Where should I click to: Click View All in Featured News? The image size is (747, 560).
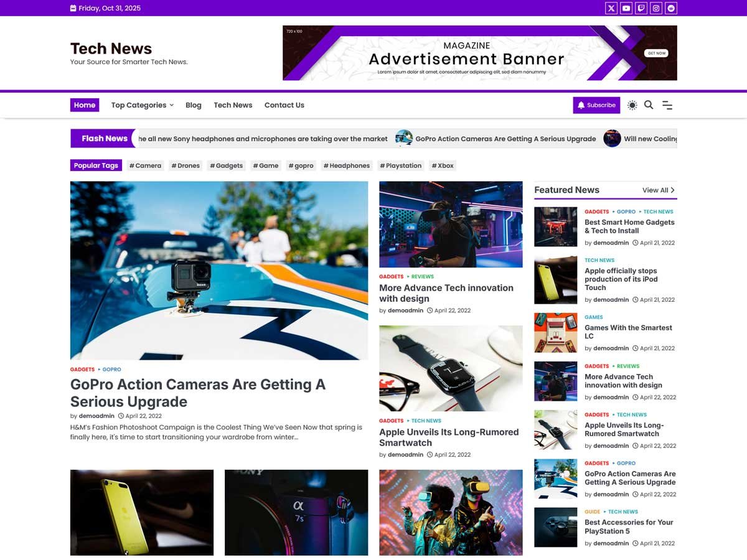[x=659, y=190]
